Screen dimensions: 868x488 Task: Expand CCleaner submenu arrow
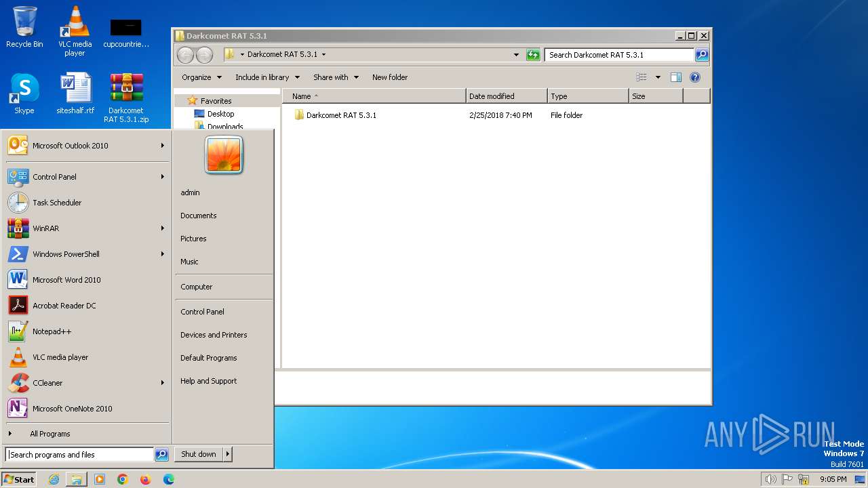(x=163, y=383)
